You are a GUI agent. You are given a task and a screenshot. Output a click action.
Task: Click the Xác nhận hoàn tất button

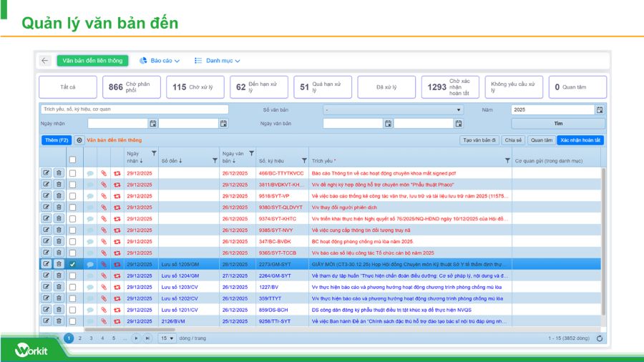pos(580,140)
